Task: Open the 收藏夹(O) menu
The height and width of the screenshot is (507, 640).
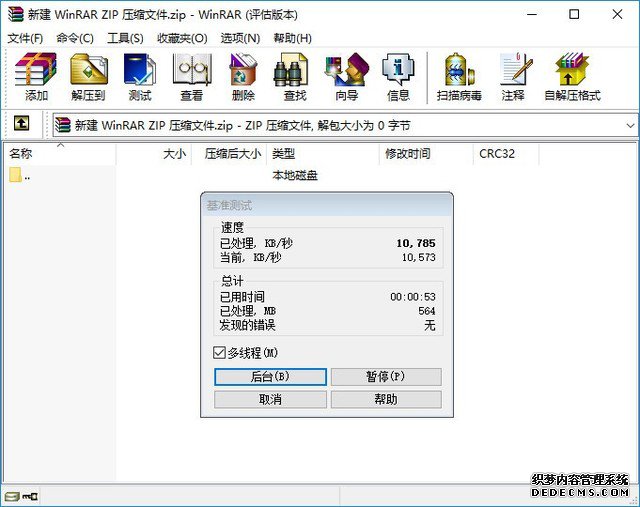Action: pyautogui.click(x=182, y=38)
